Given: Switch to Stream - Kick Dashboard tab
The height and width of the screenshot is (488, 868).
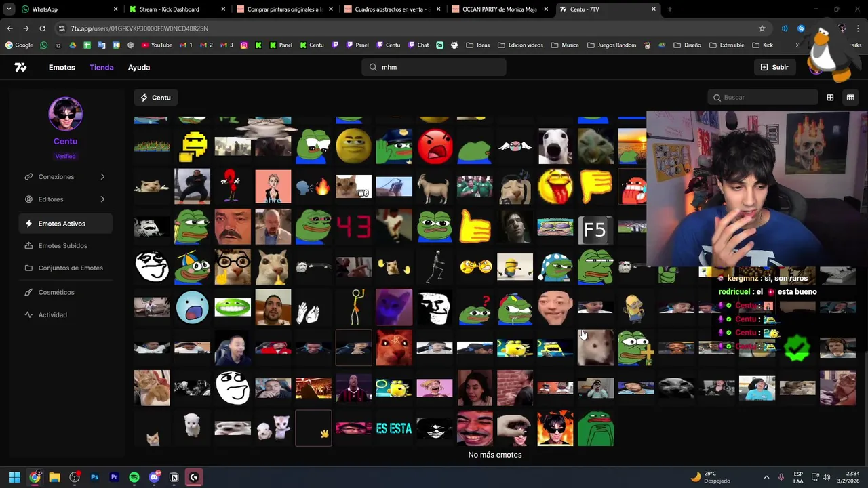Looking at the screenshot, I should tap(176, 9).
